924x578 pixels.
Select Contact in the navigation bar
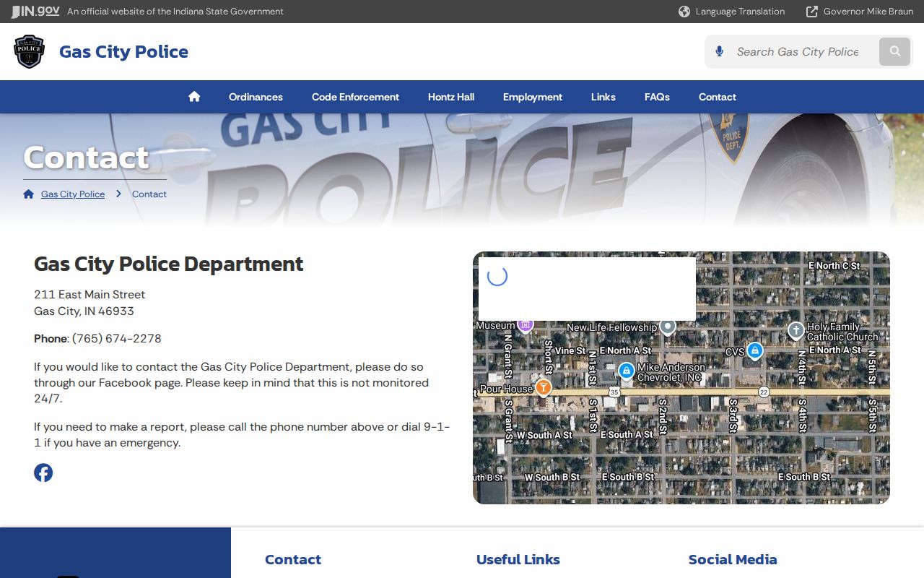718,97
